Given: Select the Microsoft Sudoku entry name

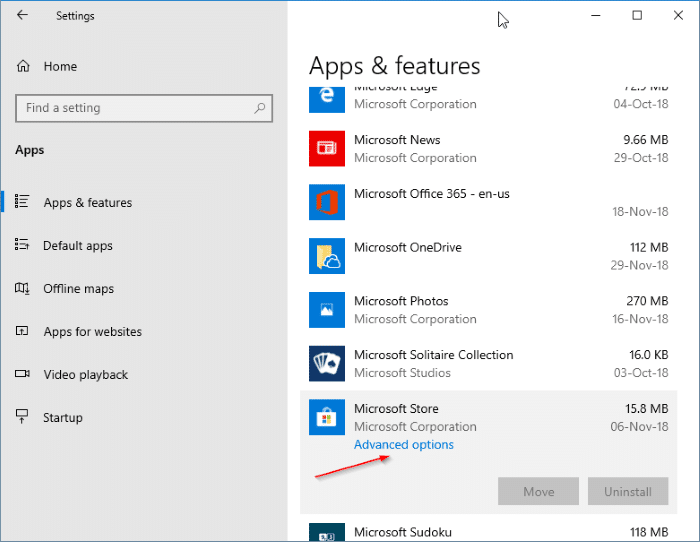Looking at the screenshot, I should (x=403, y=532).
